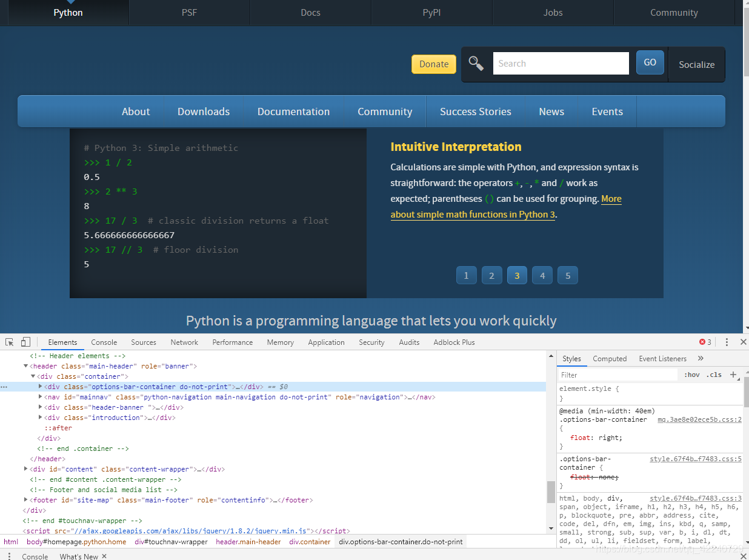Open the Application tab
The width and height of the screenshot is (749, 560).
tap(326, 342)
